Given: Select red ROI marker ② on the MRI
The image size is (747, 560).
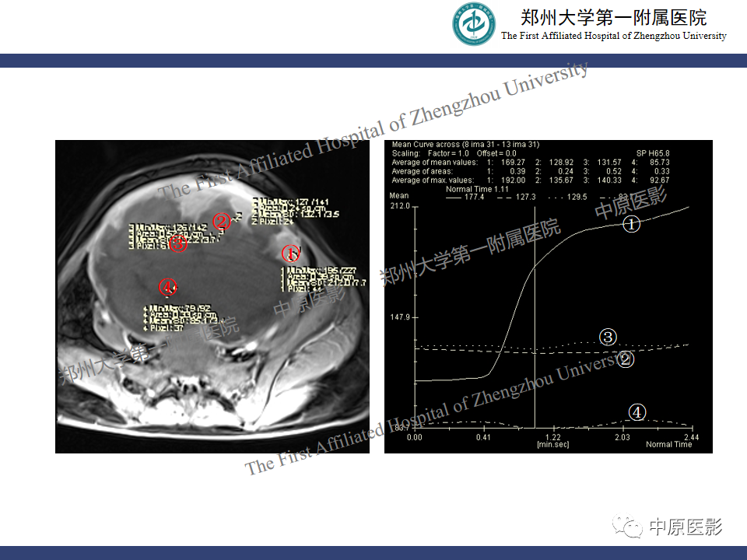Looking at the screenshot, I should point(222,221).
